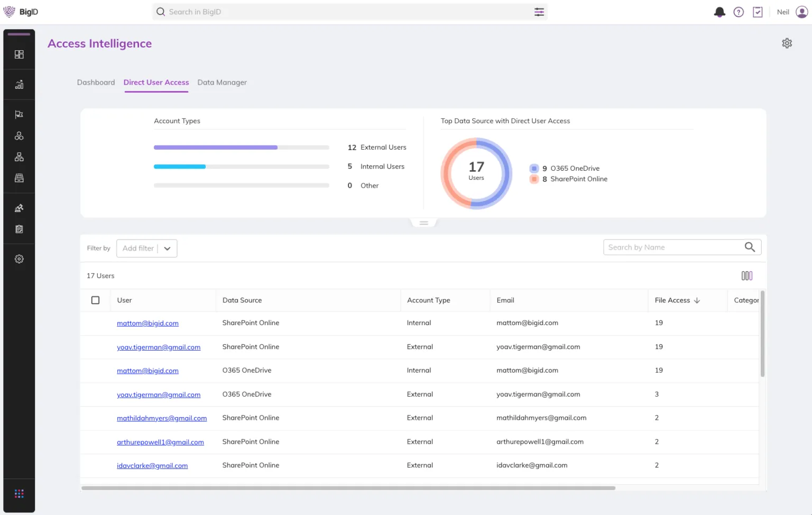The image size is (812, 515).
Task: Open the Neil user profile avatar
Action: [x=802, y=12]
